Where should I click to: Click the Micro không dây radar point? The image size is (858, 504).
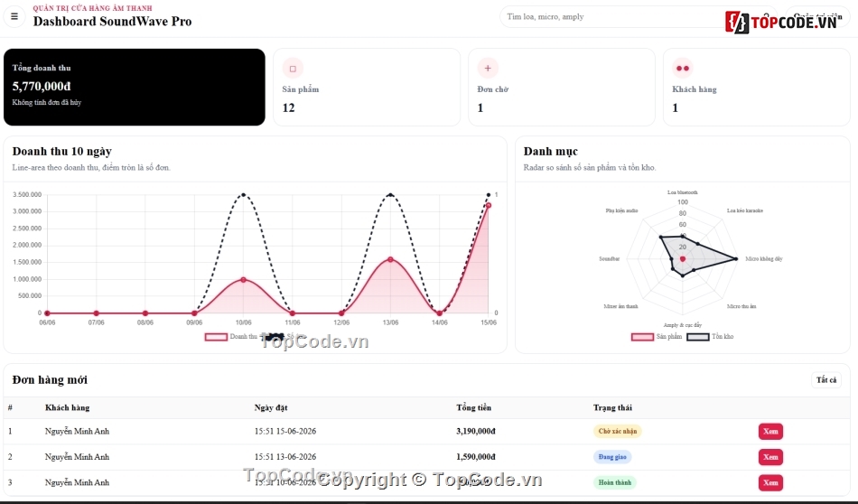tap(736, 259)
